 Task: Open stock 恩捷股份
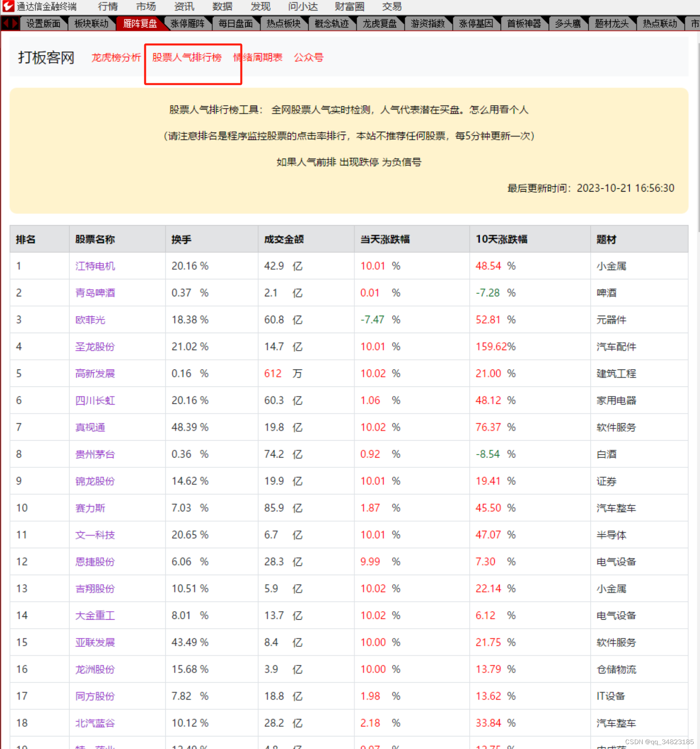[95, 561]
